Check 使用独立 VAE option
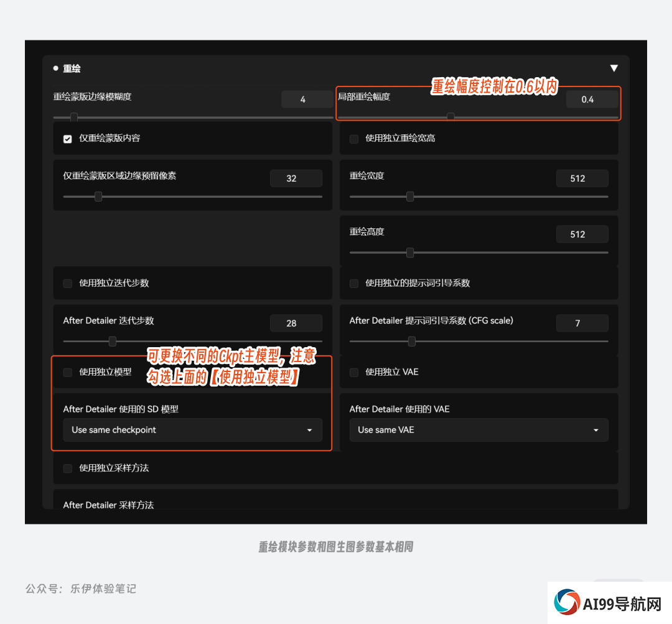 coord(354,372)
